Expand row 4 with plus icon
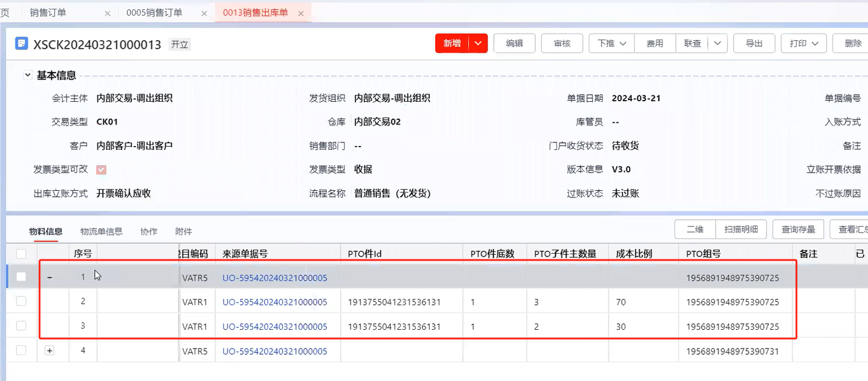The width and height of the screenshot is (868, 381). point(49,351)
